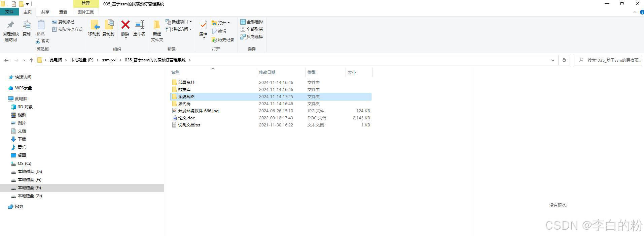Collapse the ribbon with chevron

tap(635, 12)
